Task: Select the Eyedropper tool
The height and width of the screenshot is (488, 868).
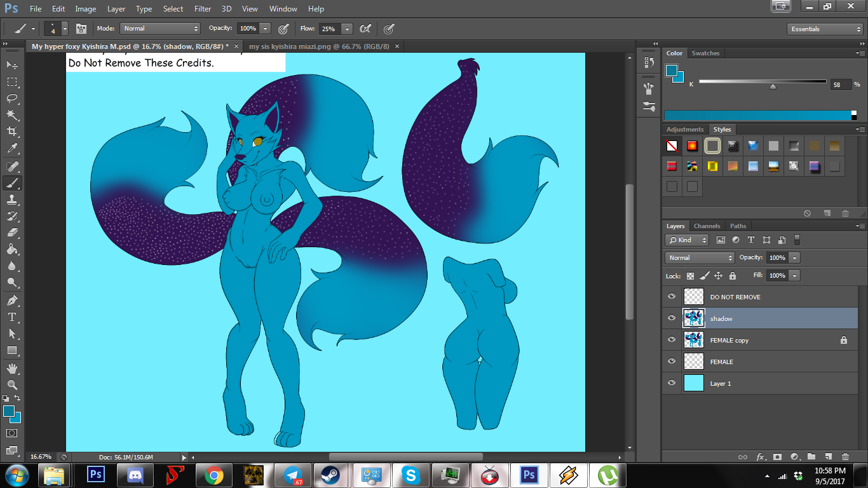Action: tap(12, 149)
